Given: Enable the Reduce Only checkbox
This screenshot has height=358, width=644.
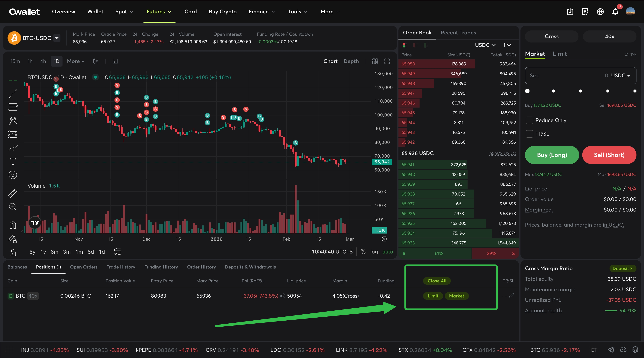Looking at the screenshot, I should [x=529, y=120].
